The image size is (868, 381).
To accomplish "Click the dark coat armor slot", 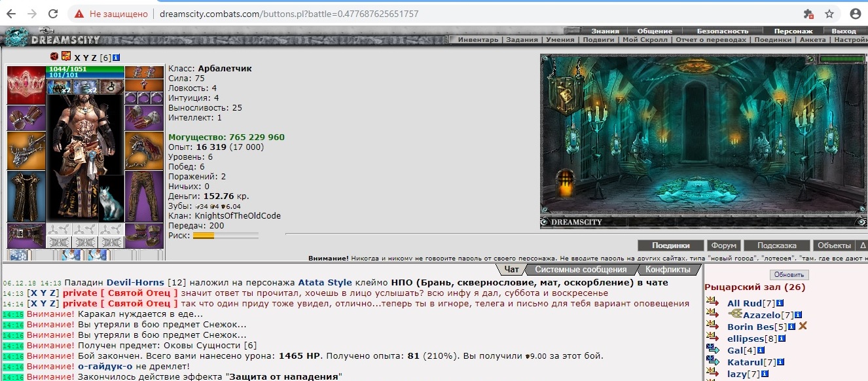I will pos(26,196).
